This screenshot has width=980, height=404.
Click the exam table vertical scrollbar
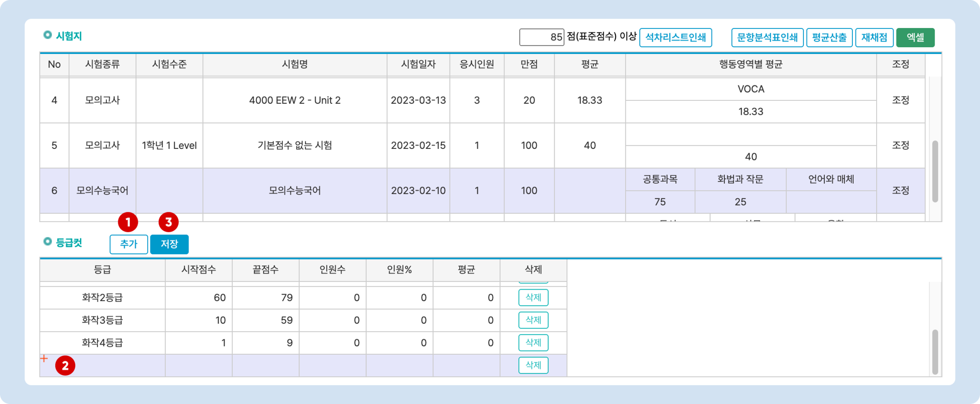tap(935, 171)
